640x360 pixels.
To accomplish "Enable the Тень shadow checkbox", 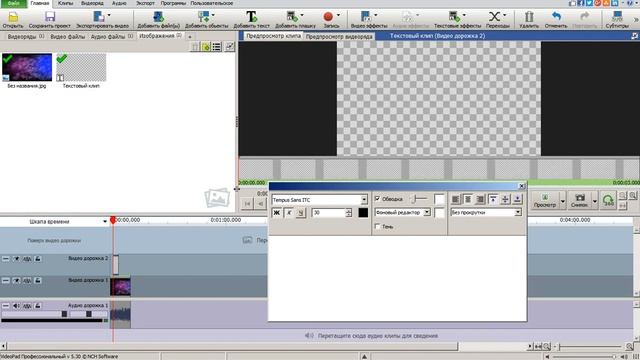I will (x=378, y=226).
